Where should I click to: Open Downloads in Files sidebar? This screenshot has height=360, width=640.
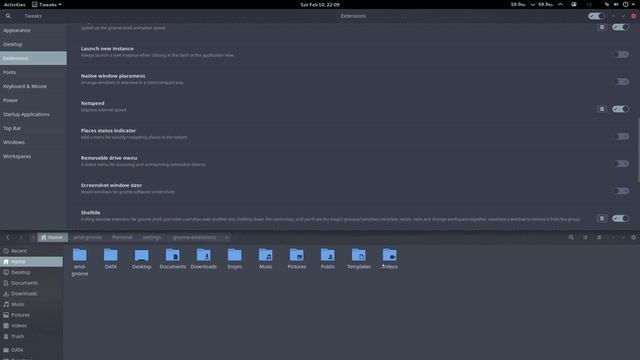31,293
